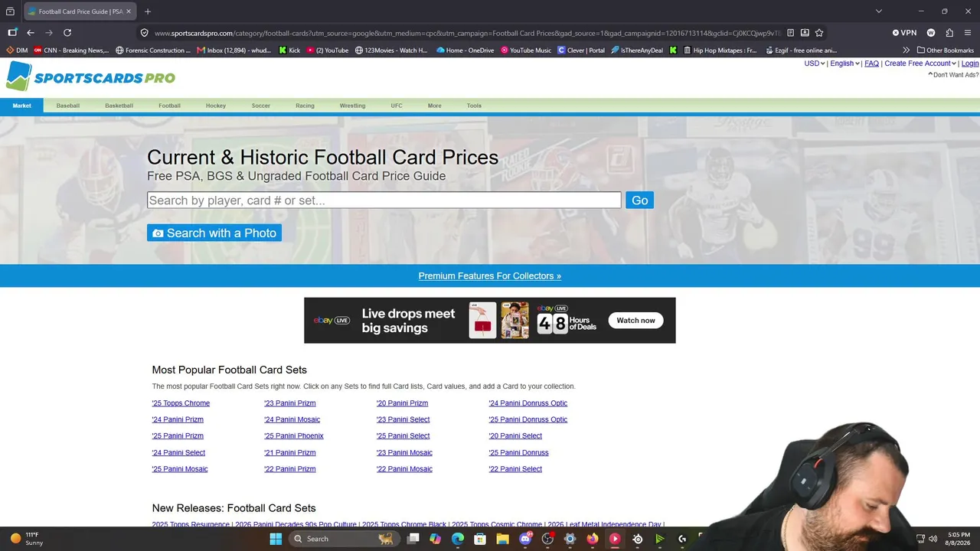Open File Explorer from the taskbar

[502, 539]
